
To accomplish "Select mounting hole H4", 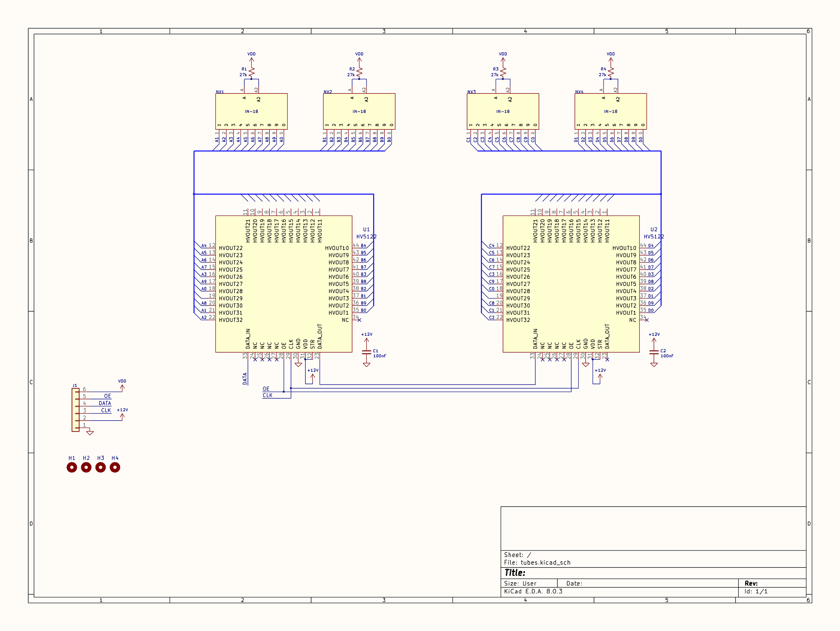I will tap(115, 467).
